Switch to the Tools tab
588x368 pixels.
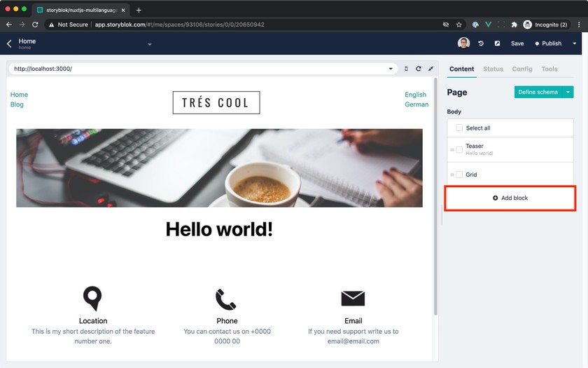(549, 69)
